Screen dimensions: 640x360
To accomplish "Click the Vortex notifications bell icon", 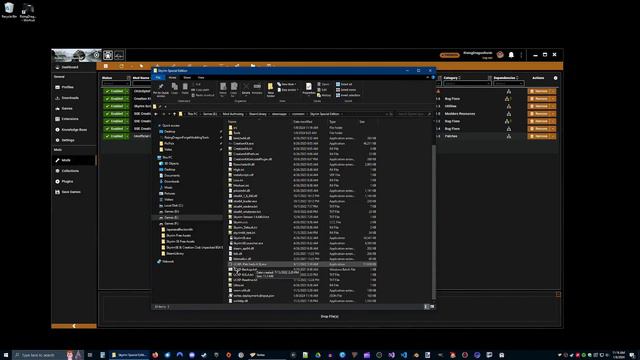I will [x=511, y=55].
